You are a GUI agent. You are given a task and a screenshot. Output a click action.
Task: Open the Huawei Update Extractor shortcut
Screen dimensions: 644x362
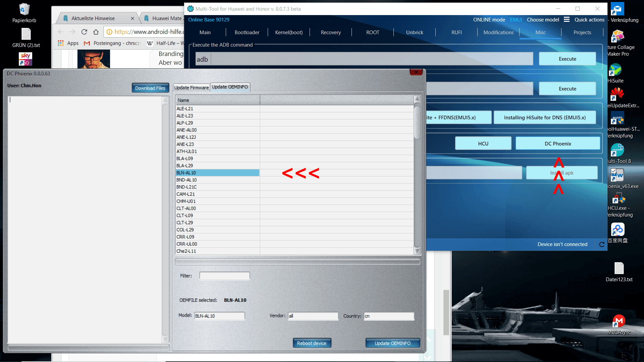[x=616, y=95]
